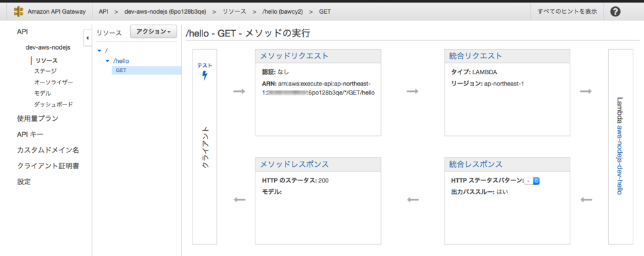Open メソッドレスポンス settings

tap(294, 165)
